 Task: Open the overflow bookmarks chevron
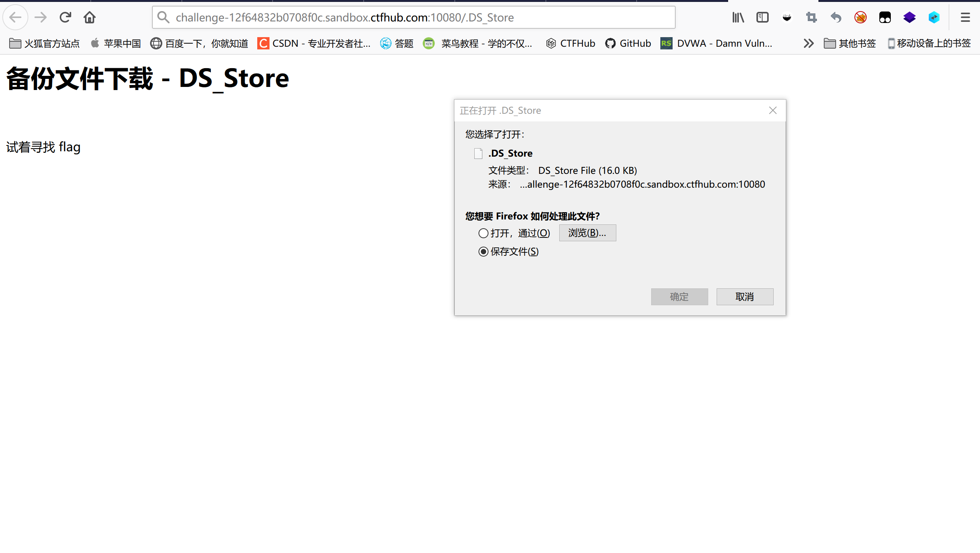808,43
